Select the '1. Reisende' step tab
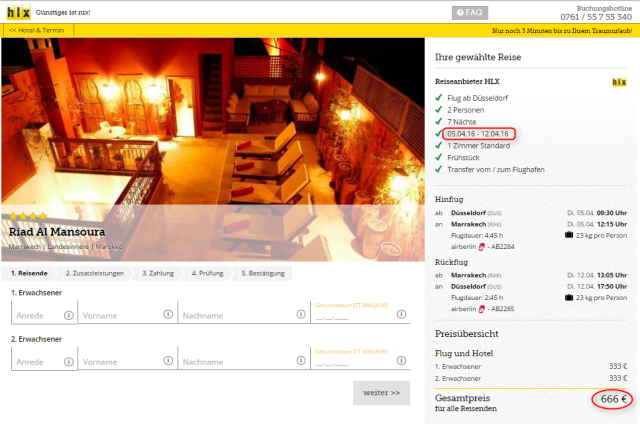The width and height of the screenshot is (640, 431). [x=29, y=273]
